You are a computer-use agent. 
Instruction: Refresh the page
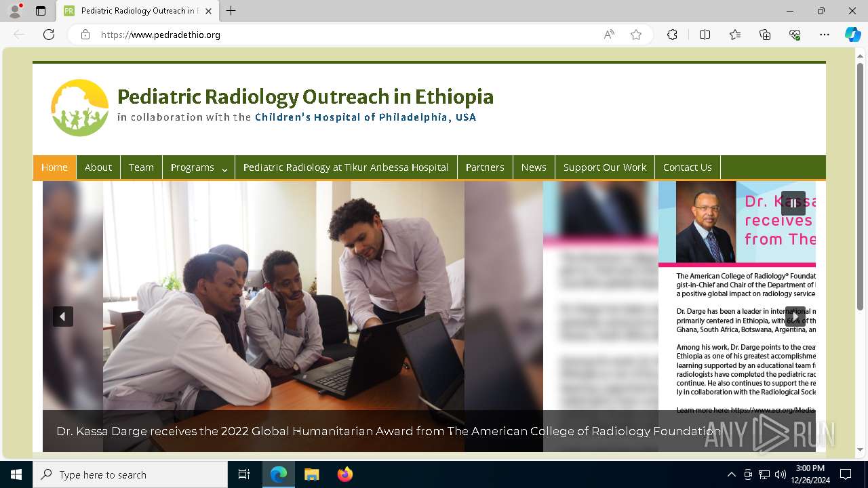(x=49, y=35)
